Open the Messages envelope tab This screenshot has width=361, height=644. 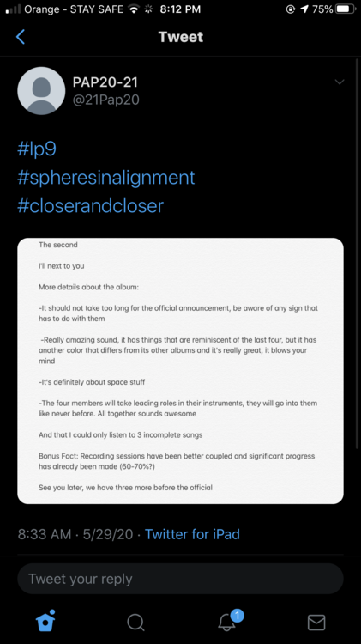316,623
